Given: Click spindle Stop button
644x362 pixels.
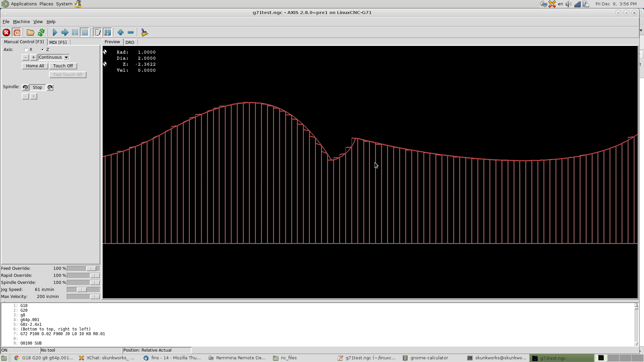Looking at the screenshot, I should coord(38,87).
